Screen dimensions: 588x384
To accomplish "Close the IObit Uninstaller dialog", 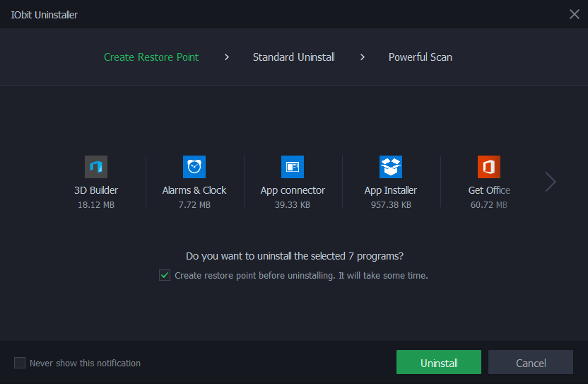I will [574, 14].
